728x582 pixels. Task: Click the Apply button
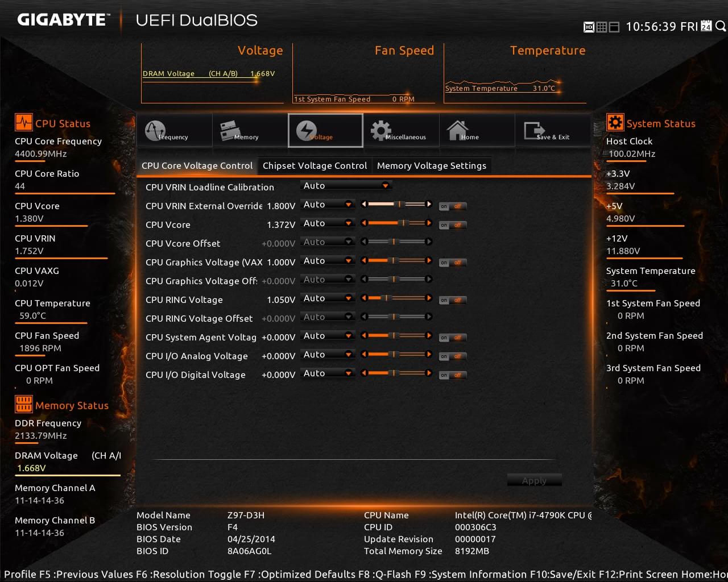click(x=534, y=480)
